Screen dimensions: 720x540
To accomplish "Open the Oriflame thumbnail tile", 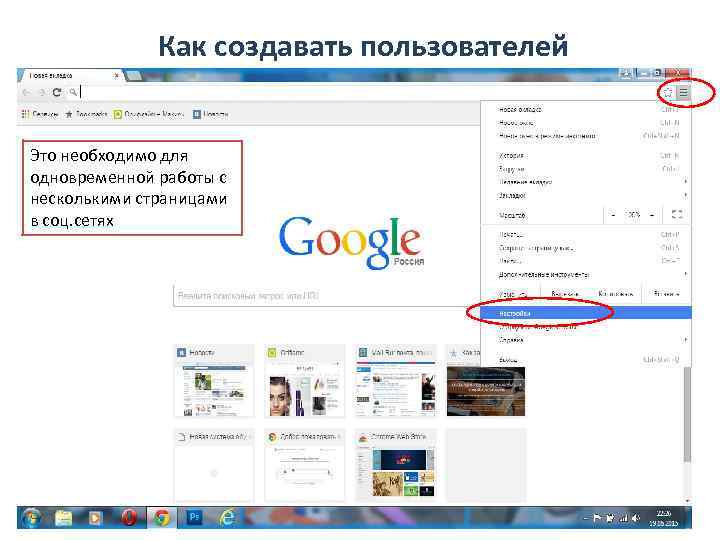I will (x=304, y=382).
